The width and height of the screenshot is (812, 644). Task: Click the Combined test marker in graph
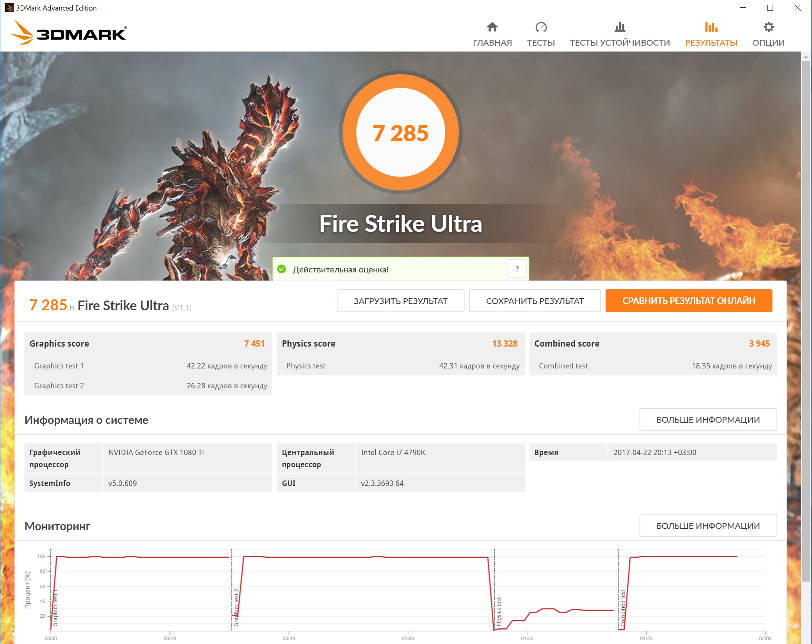click(623, 607)
